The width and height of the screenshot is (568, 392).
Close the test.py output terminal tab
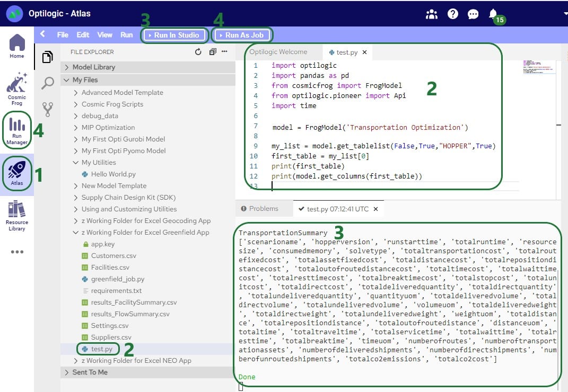click(x=375, y=209)
